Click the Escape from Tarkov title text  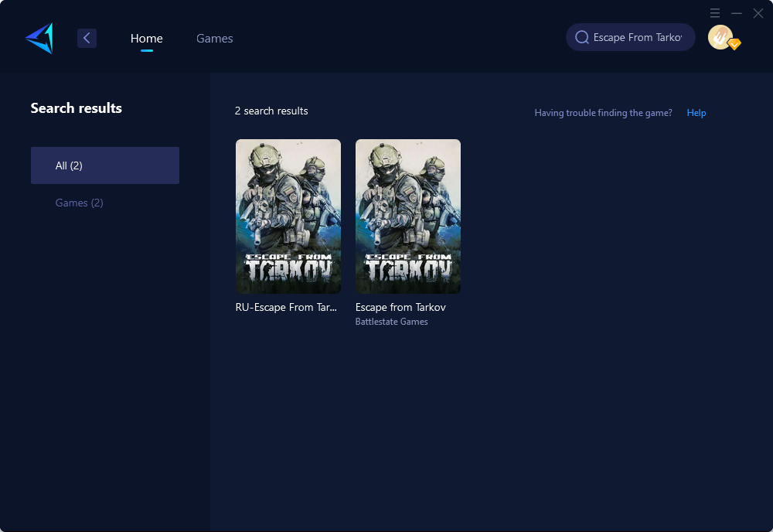tap(400, 307)
